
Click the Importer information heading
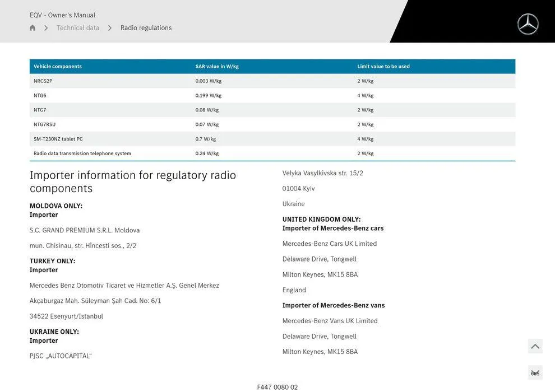pos(133,180)
